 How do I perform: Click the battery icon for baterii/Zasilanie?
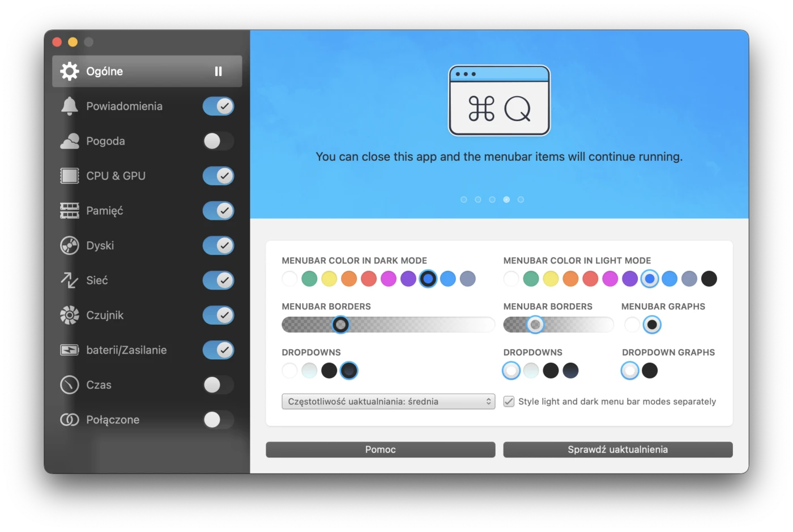tap(70, 350)
